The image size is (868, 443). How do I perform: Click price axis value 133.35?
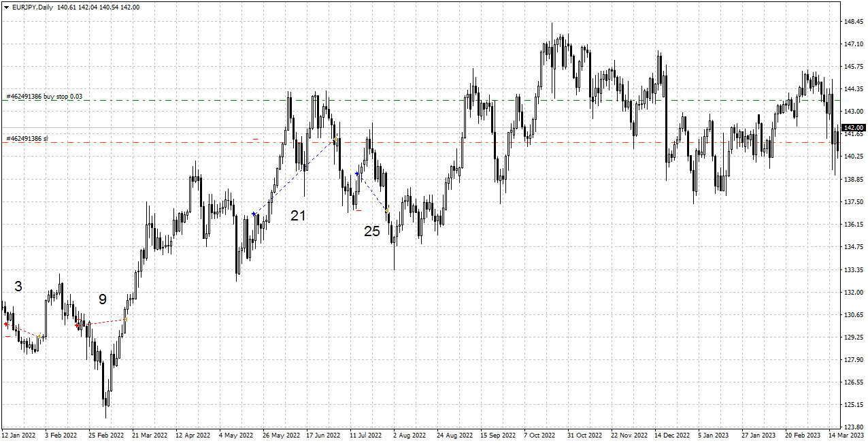pos(853,270)
